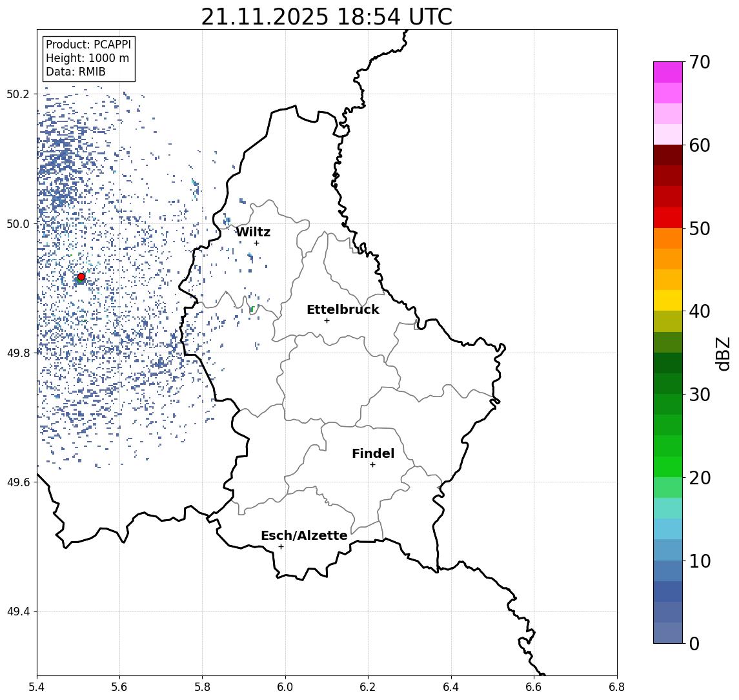Click the magenta top colorbar segment
This screenshot has width=739, height=700.
[668, 72]
